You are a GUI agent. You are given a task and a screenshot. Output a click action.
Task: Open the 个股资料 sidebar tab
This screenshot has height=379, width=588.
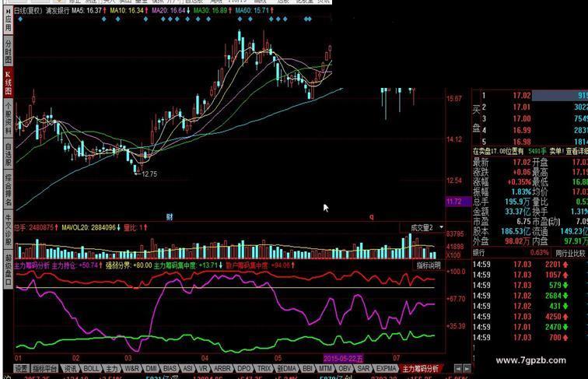pyautogui.click(x=9, y=118)
